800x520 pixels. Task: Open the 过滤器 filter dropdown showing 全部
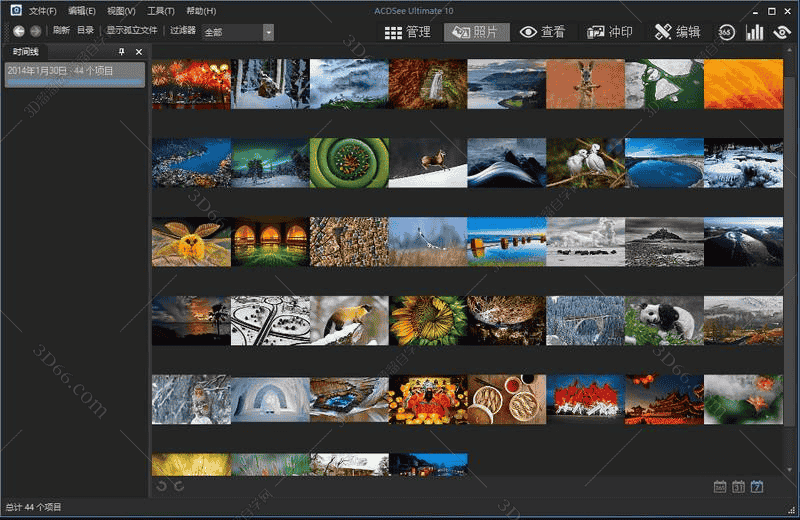pos(268,32)
